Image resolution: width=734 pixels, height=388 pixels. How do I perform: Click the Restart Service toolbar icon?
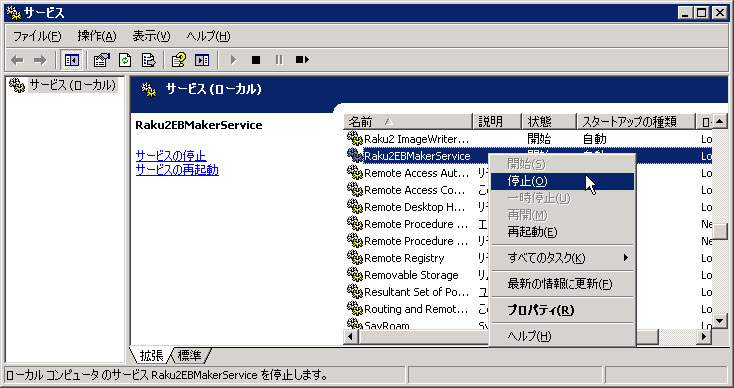[x=302, y=60]
